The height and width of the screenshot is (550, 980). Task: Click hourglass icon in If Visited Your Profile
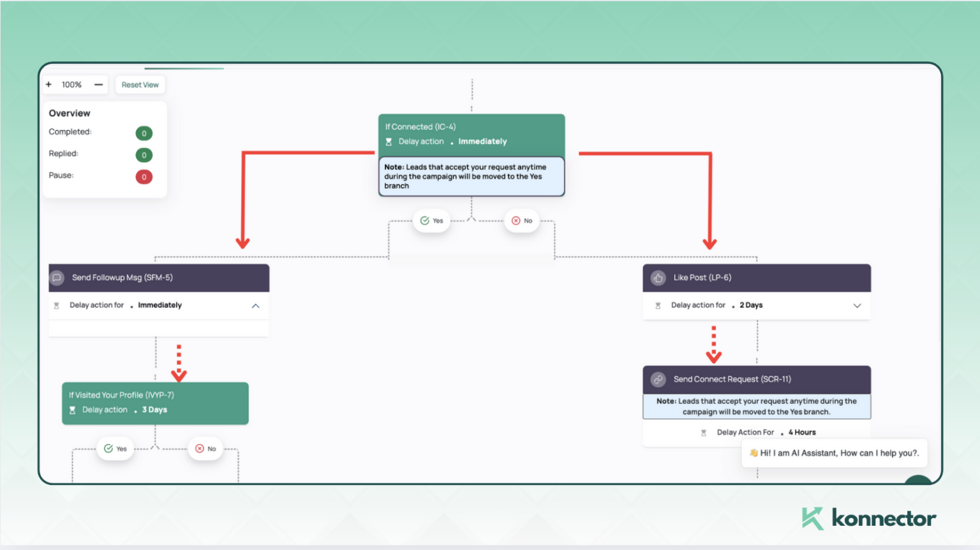coord(72,410)
